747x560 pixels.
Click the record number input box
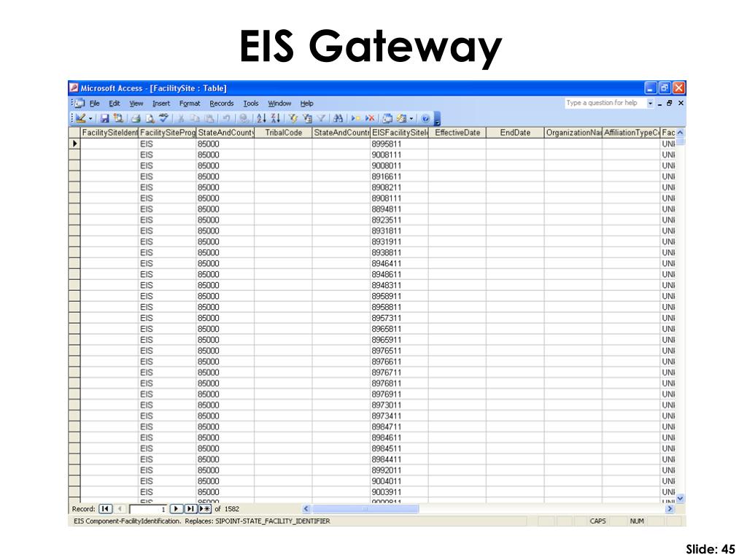coord(148,509)
